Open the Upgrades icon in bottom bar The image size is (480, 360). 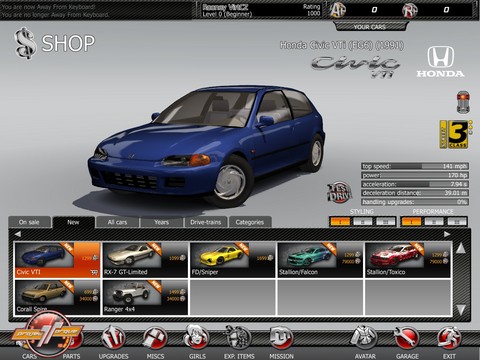[113, 337]
